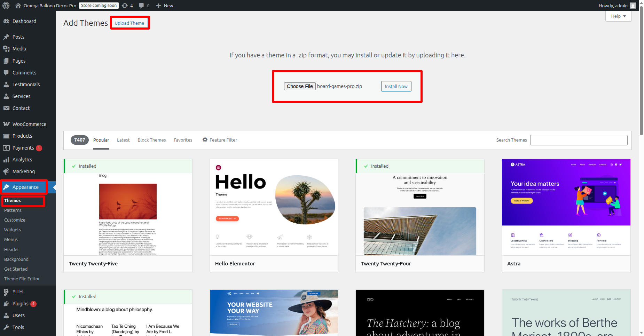This screenshot has width=644, height=336.
Task: Switch to the Latest themes tab
Action: [x=123, y=140]
